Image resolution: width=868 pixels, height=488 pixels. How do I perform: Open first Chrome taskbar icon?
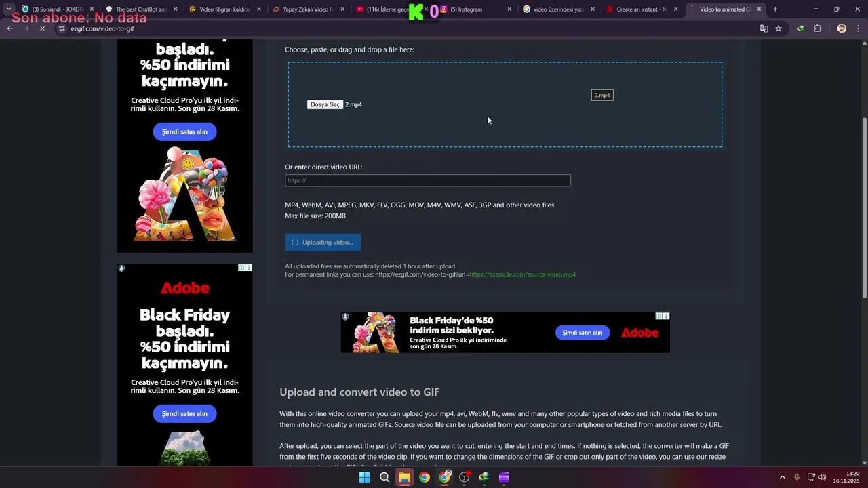tap(424, 477)
